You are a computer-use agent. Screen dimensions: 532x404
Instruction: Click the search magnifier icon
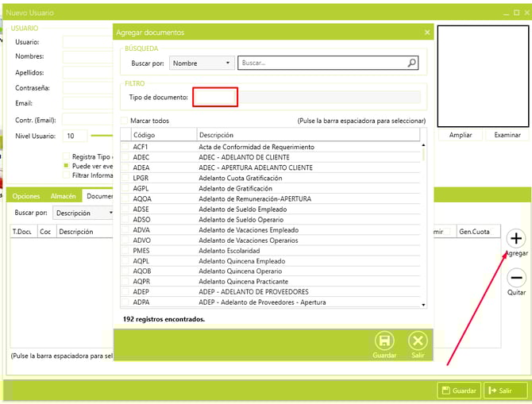pos(411,63)
